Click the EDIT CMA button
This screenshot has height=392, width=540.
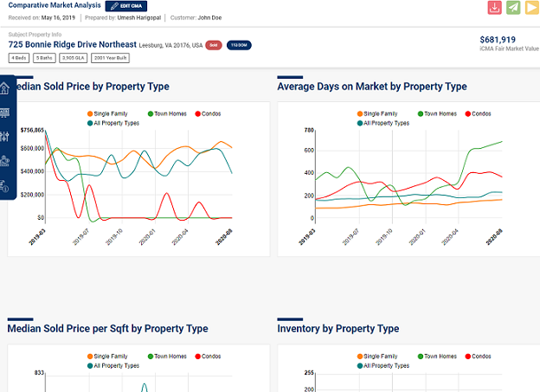126,6
